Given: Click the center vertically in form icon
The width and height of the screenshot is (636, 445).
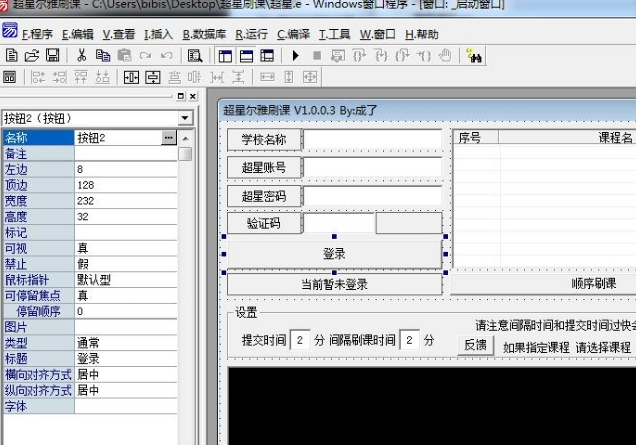Looking at the screenshot, I should (153, 77).
